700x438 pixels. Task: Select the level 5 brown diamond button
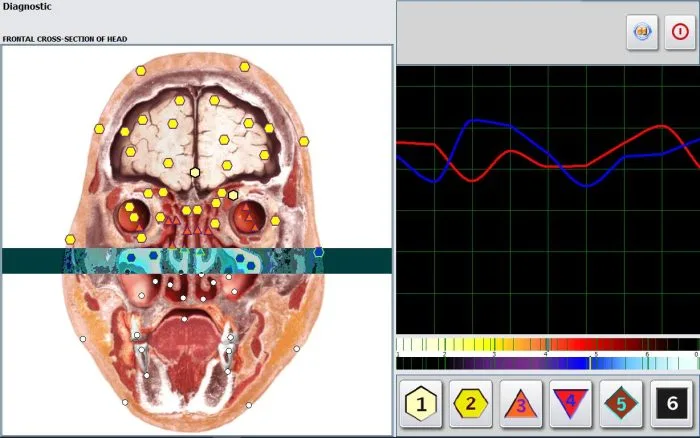[x=621, y=405]
